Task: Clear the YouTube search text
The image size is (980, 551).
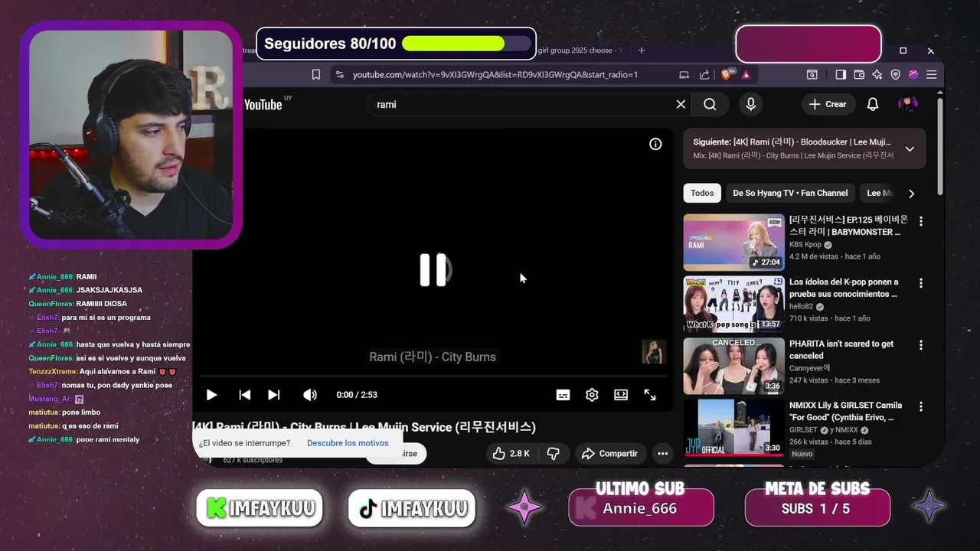Action: point(681,104)
